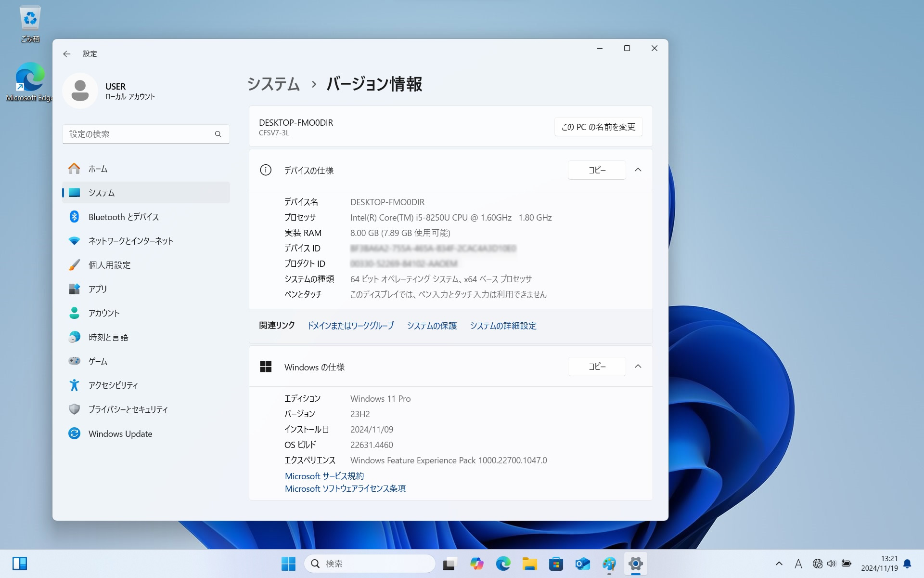Click the Windows Update refresh icon
The image size is (924, 578).
[74, 433]
